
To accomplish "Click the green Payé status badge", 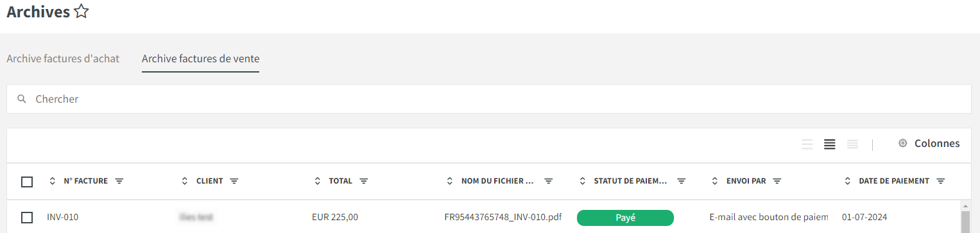I will (625, 218).
